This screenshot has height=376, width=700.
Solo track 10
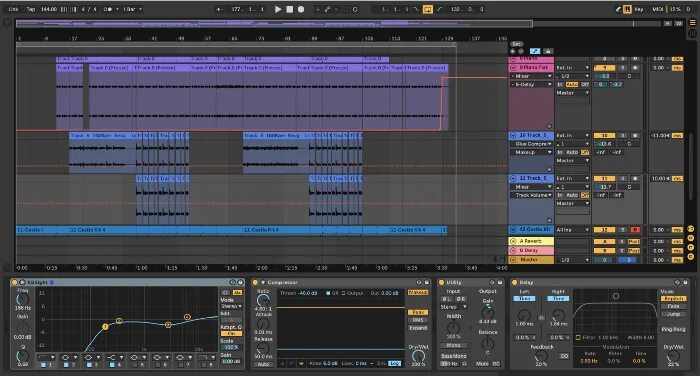pyautogui.click(x=623, y=135)
